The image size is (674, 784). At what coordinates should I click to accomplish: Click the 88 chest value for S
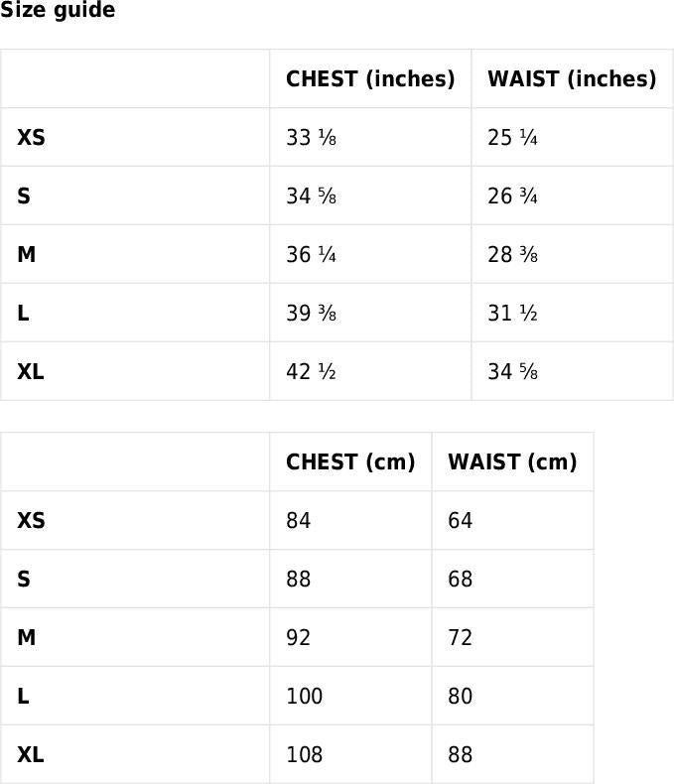coord(299,580)
